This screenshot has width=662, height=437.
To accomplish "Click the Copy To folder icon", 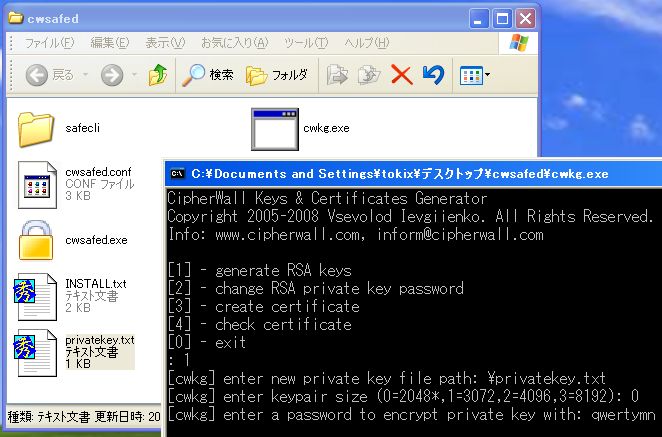I will 369,75.
